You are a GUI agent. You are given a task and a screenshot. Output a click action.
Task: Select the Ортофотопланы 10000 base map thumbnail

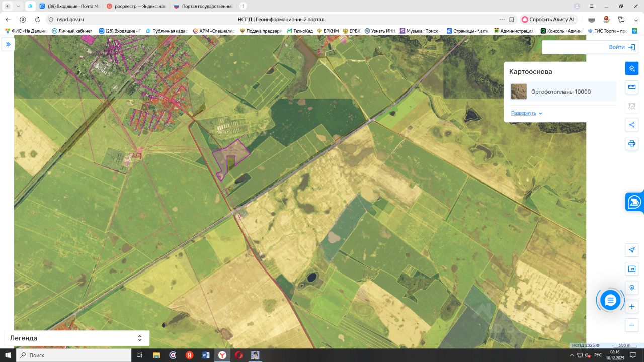(519, 92)
